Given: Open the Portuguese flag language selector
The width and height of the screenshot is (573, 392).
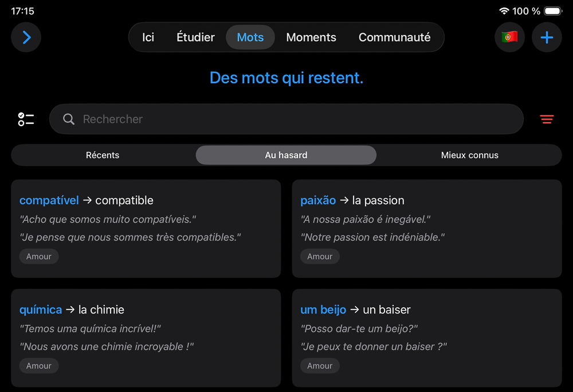Looking at the screenshot, I should 509,37.
